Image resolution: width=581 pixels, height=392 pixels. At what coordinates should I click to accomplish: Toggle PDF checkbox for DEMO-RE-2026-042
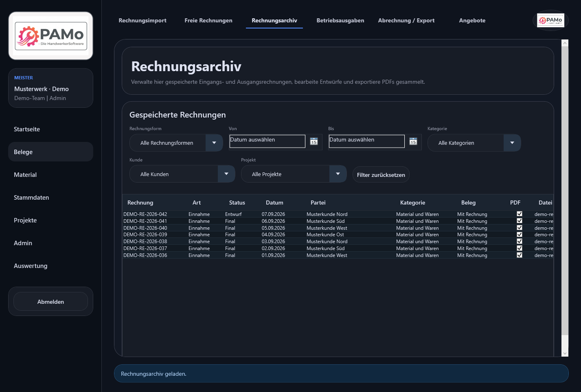pos(520,214)
